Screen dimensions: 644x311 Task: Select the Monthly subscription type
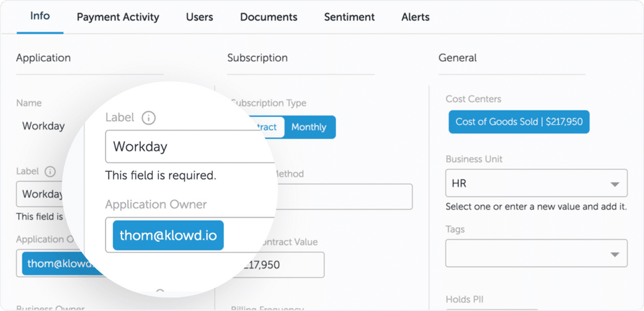click(x=309, y=127)
